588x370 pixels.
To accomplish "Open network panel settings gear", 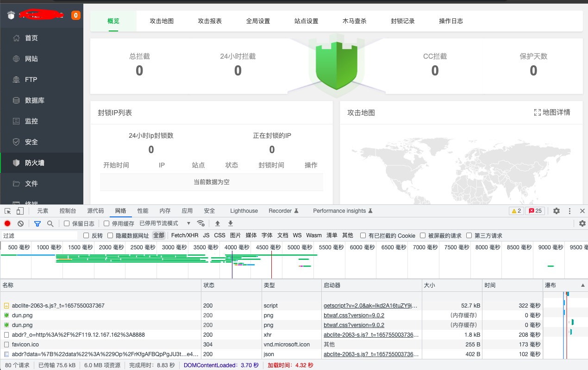I will [582, 223].
